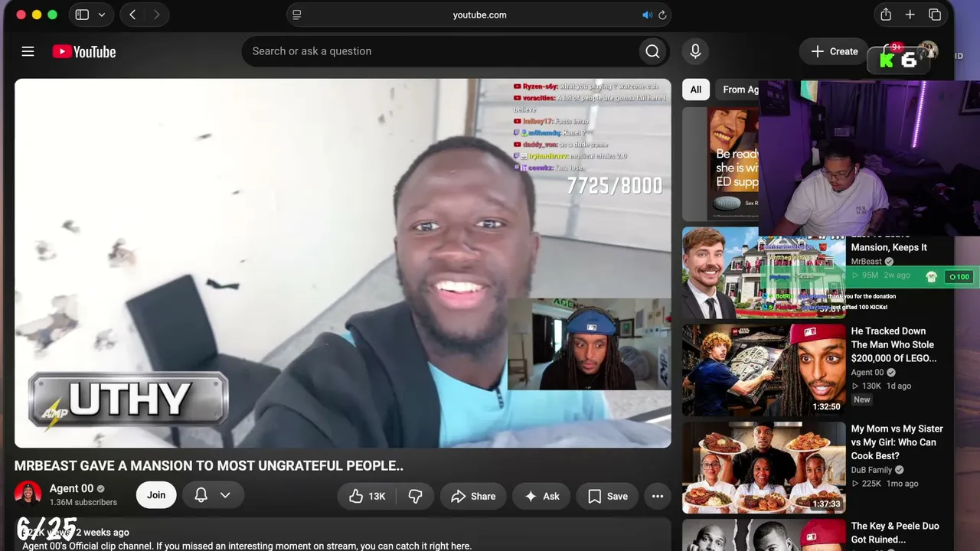The image size is (980, 551).
Task: Go back in Safari history
Action: point(132,15)
